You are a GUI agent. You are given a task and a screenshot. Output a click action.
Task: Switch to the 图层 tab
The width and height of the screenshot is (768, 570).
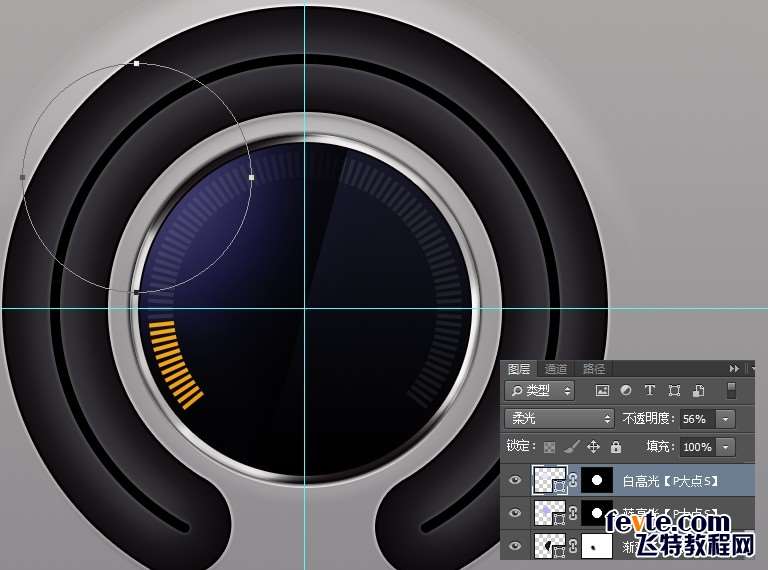click(x=519, y=368)
